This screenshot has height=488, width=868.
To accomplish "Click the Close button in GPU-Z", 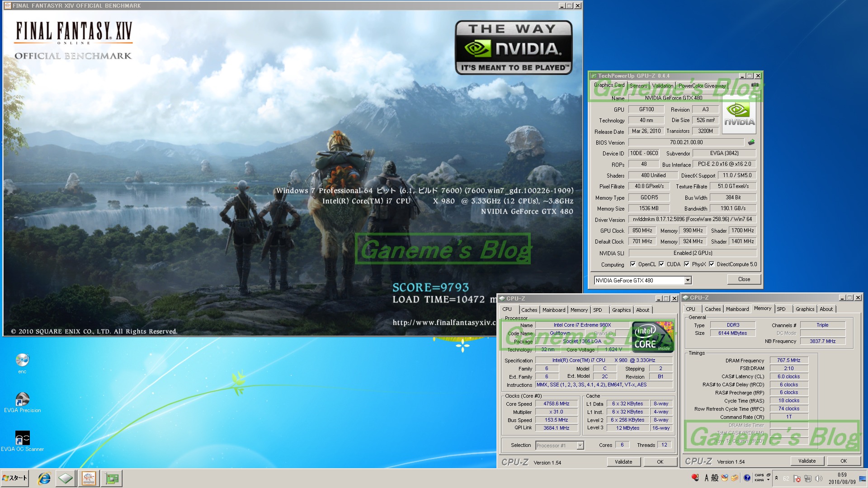I will pyautogui.click(x=744, y=279).
